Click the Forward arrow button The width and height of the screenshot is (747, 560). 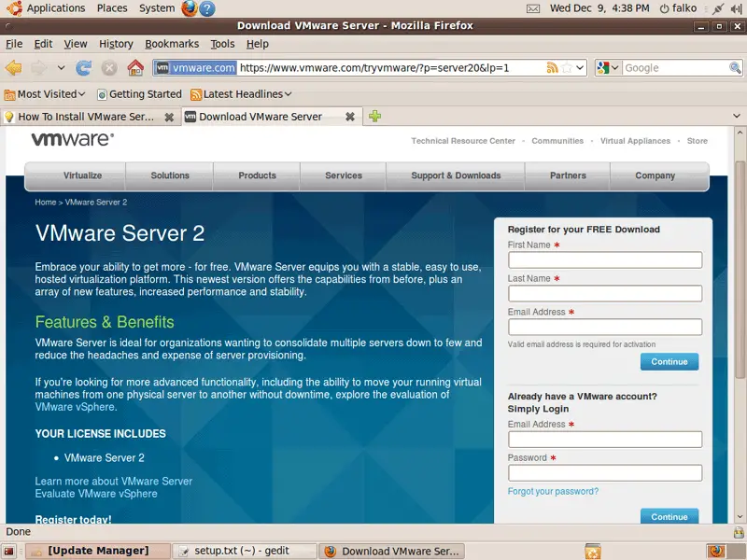(39, 68)
